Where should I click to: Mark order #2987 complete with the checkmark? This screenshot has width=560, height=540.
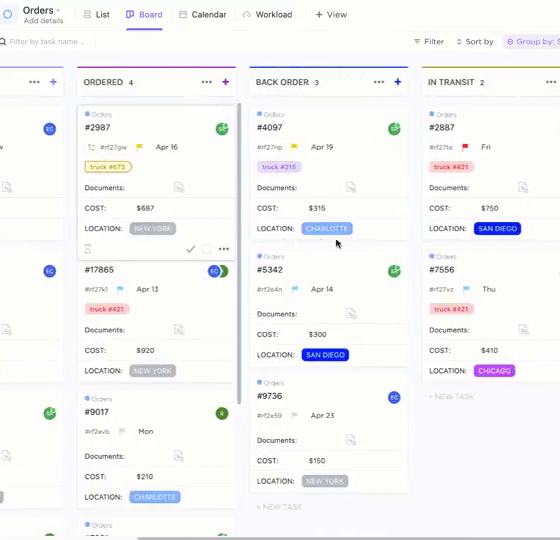click(x=191, y=249)
